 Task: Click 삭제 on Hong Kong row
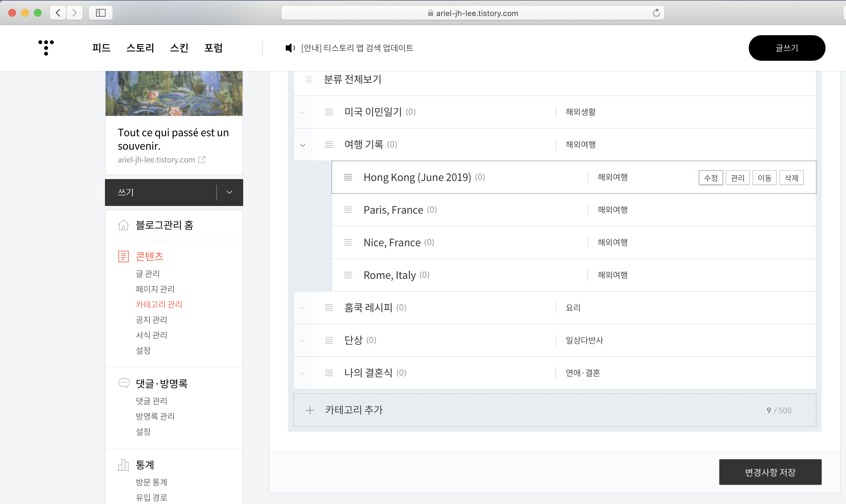791,177
